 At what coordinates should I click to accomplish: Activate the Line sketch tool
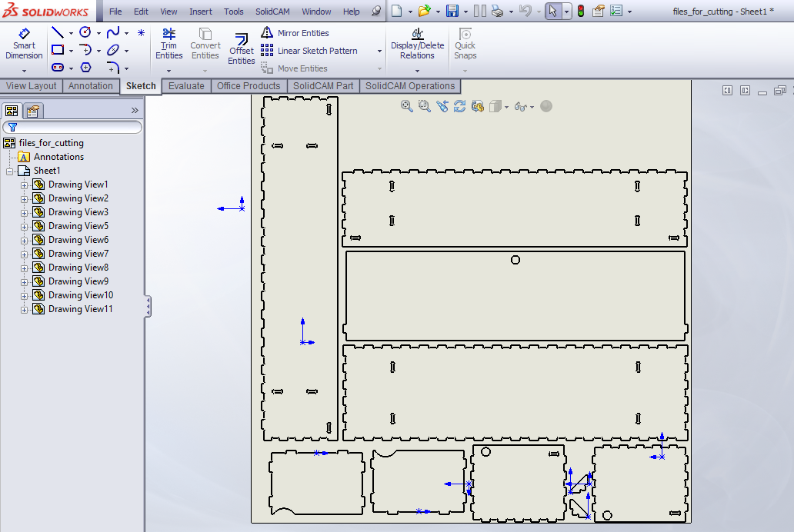pos(58,33)
